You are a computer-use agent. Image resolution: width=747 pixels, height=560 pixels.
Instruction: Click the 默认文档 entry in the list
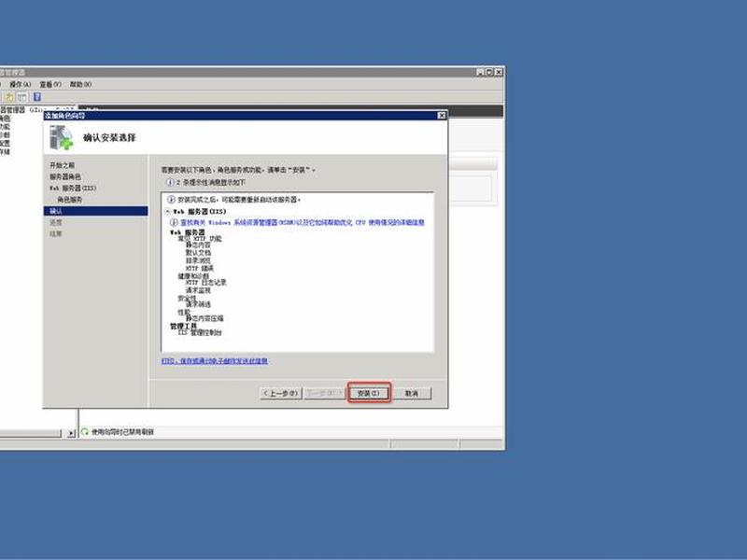[x=198, y=252]
